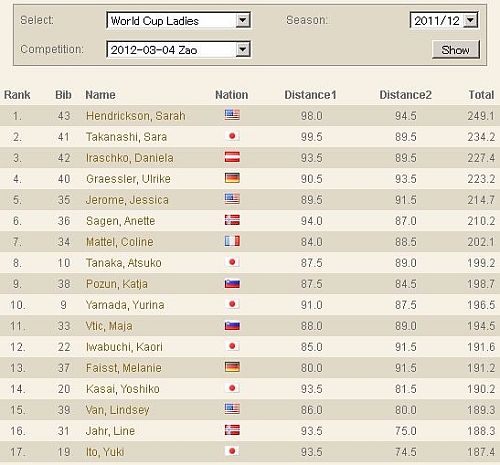This screenshot has height=465, width=500.
Task: Click the Austrian flag next to Iraschko, Daniela
Action: (232, 157)
